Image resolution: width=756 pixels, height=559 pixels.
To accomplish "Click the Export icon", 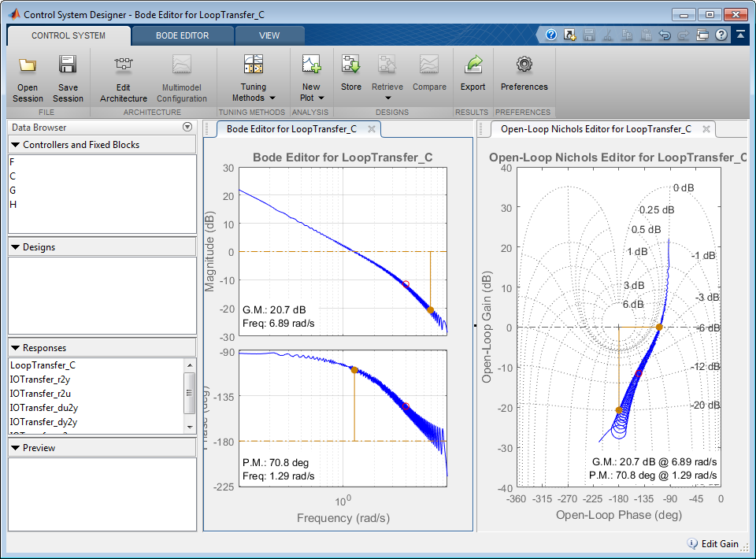I will (x=472, y=65).
